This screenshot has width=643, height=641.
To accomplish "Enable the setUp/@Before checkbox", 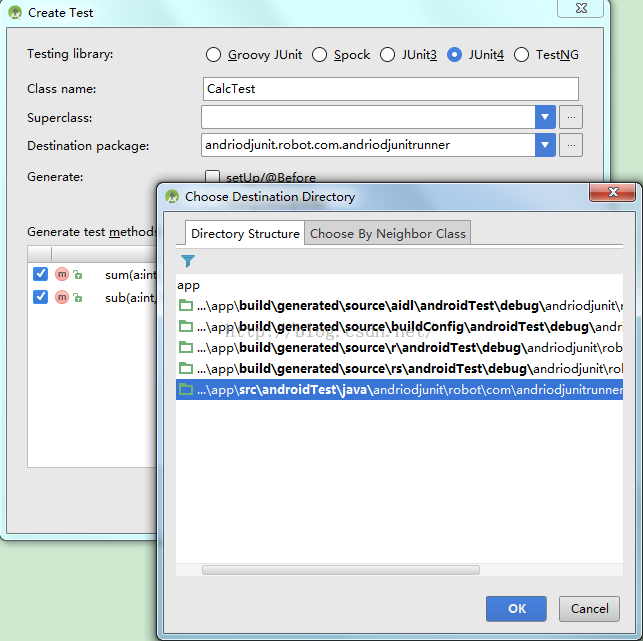I will click(x=212, y=177).
